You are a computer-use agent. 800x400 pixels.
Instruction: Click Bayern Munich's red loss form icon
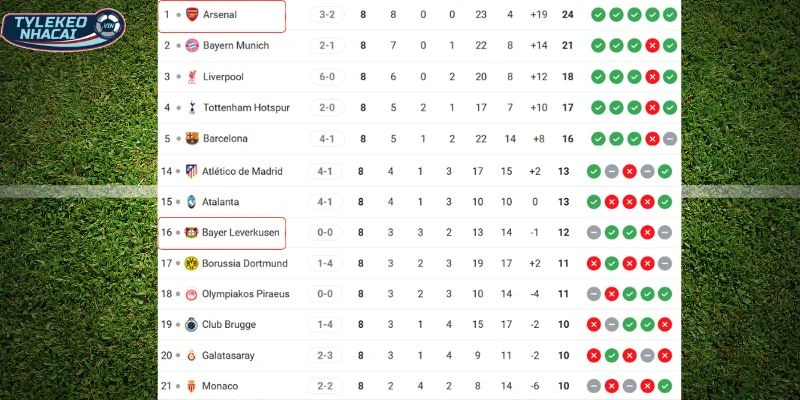tap(651, 46)
